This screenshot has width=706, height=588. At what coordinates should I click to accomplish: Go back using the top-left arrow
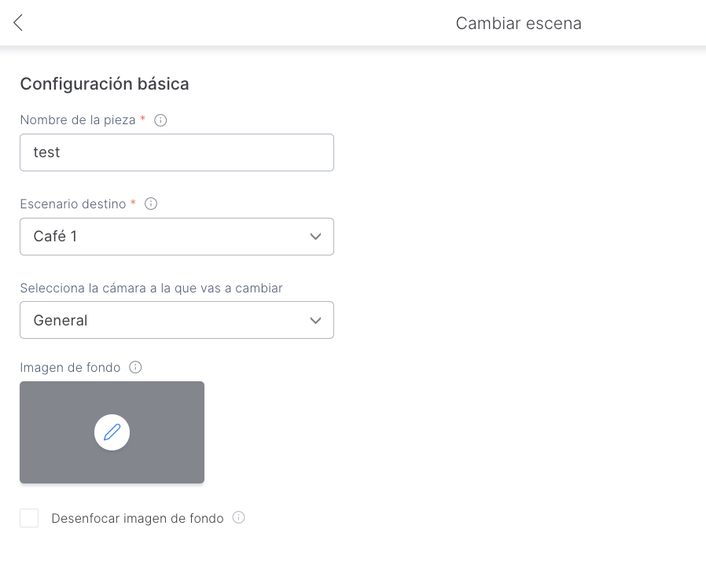click(18, 23)
